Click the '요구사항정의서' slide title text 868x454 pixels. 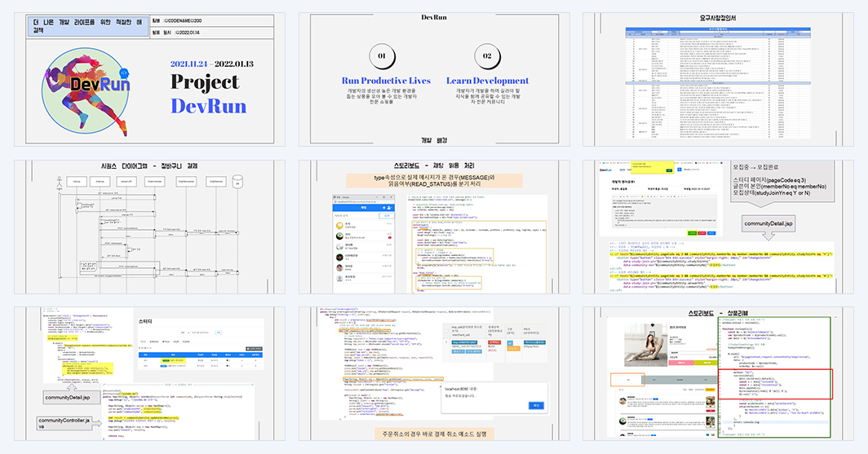(718, 18)
